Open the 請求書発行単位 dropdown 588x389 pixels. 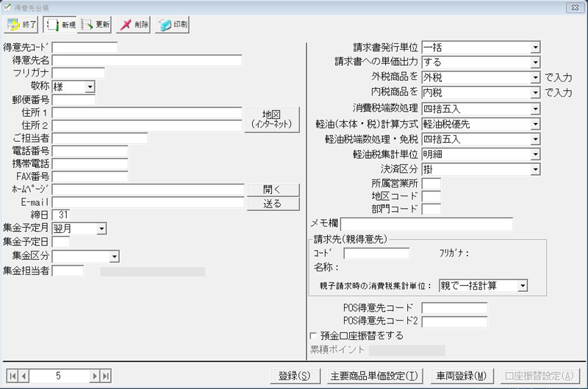534,48
